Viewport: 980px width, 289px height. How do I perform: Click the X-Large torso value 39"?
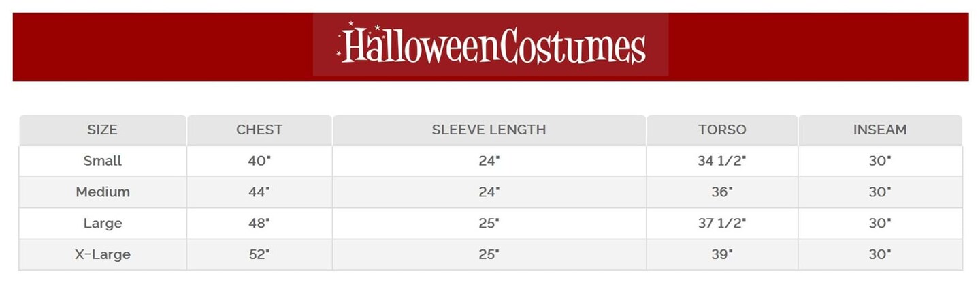point(722,254)
